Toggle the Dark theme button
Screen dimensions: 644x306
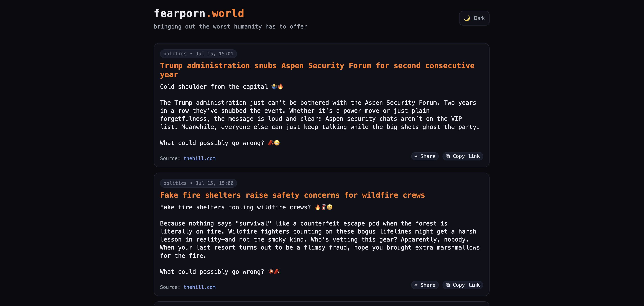tap(474, 18)
